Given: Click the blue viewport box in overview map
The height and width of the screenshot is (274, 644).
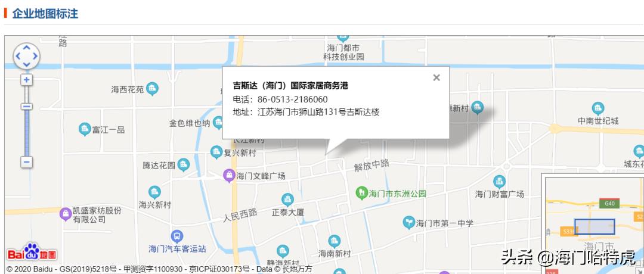Looking at the screenshot, I should point(595,226).
